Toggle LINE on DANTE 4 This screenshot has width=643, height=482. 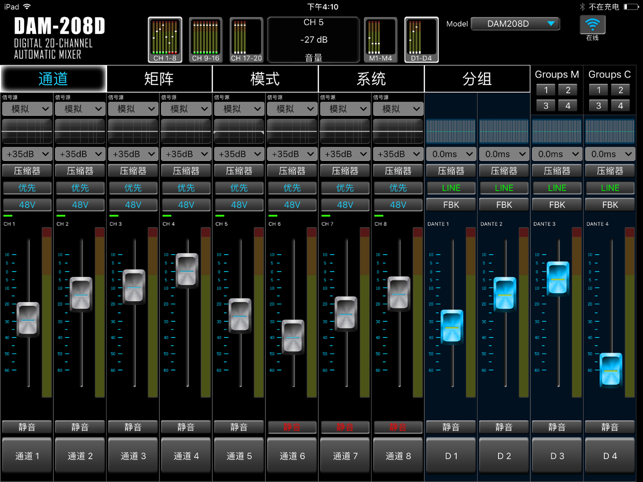610,188
